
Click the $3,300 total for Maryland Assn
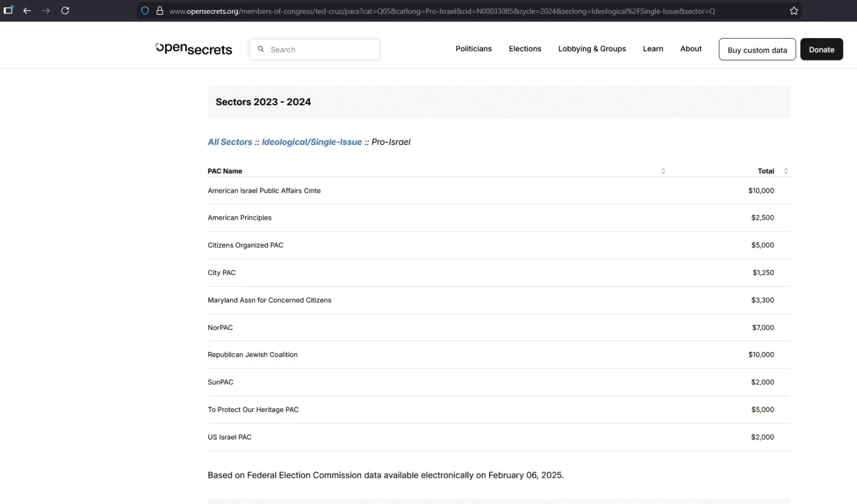[x=763, y=300]
